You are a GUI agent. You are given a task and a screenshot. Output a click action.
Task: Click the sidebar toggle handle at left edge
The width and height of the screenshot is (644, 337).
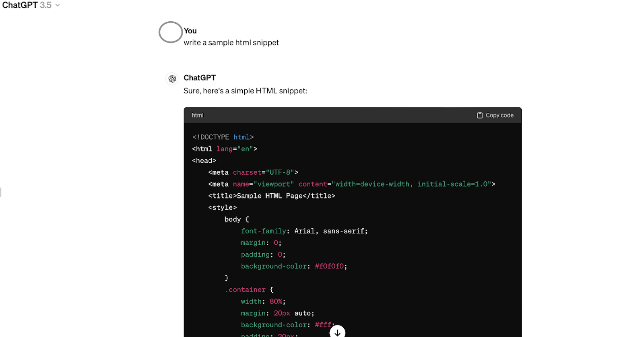(x=1, y=192)
